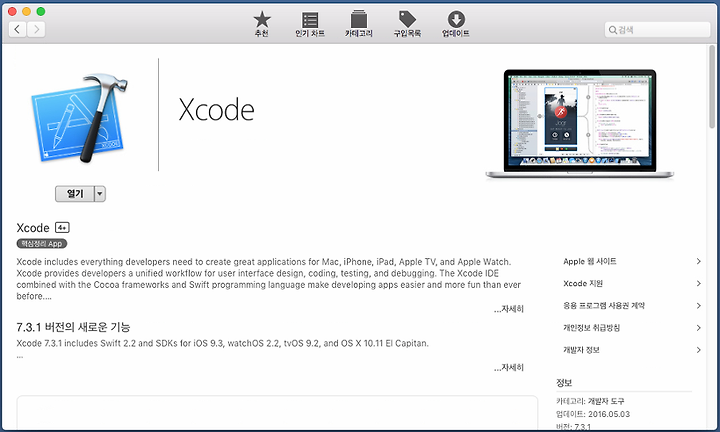Expand the dropdown arrow next to 열기

click(100, 194)
